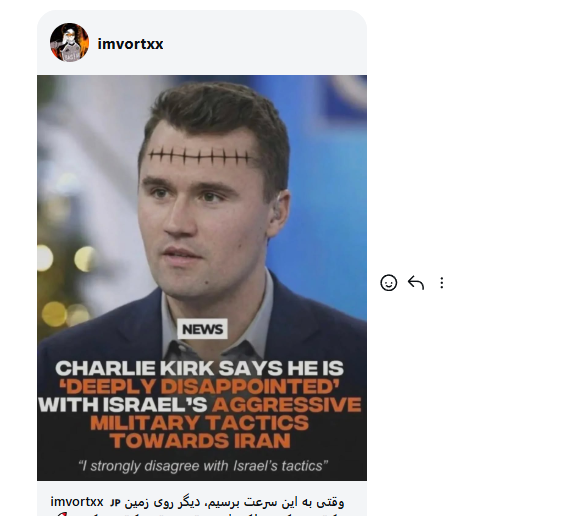Click the 'WITH ISRAEL'S AGGRESSIVE' headline line

point(200,404)
